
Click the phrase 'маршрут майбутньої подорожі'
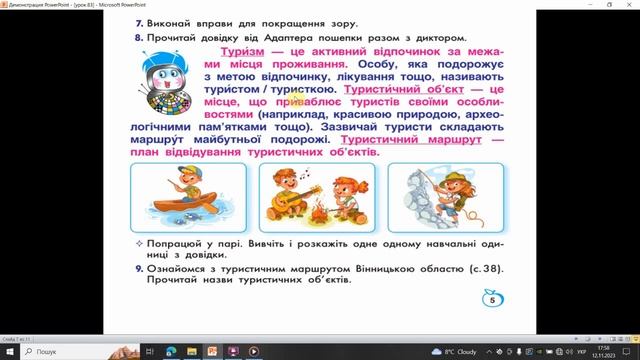click(x=230, y=140)
